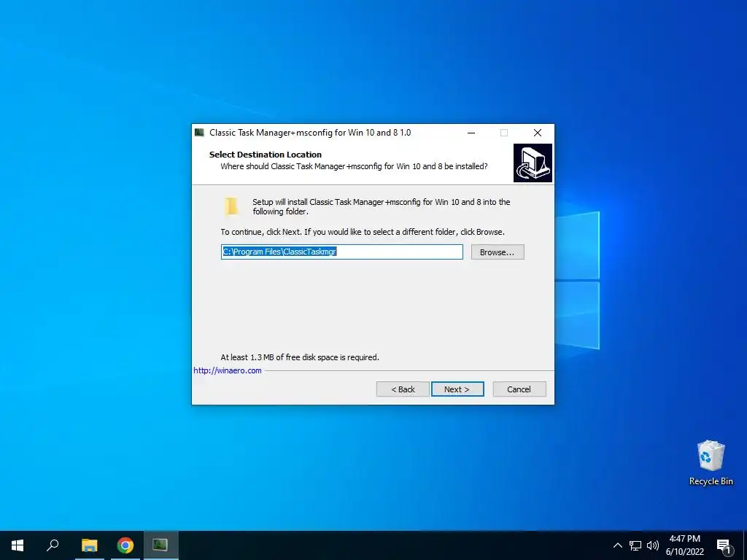Image resolution: width=747 pixels, height=560 pixels.
Task: Click the yellow folder icon in setup
Action: pyautogui.click(x=231, y=206)
